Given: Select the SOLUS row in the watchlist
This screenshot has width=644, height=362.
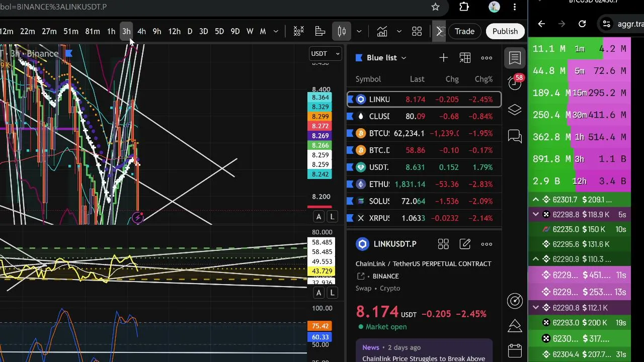Looking at the screenshot, I should tap(424, 201).
